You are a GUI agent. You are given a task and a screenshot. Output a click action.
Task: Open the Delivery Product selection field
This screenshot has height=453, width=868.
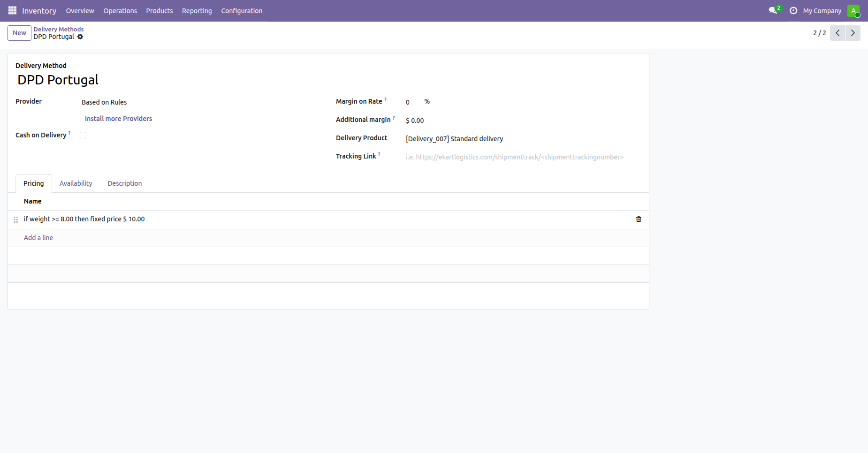coord(523,139)
